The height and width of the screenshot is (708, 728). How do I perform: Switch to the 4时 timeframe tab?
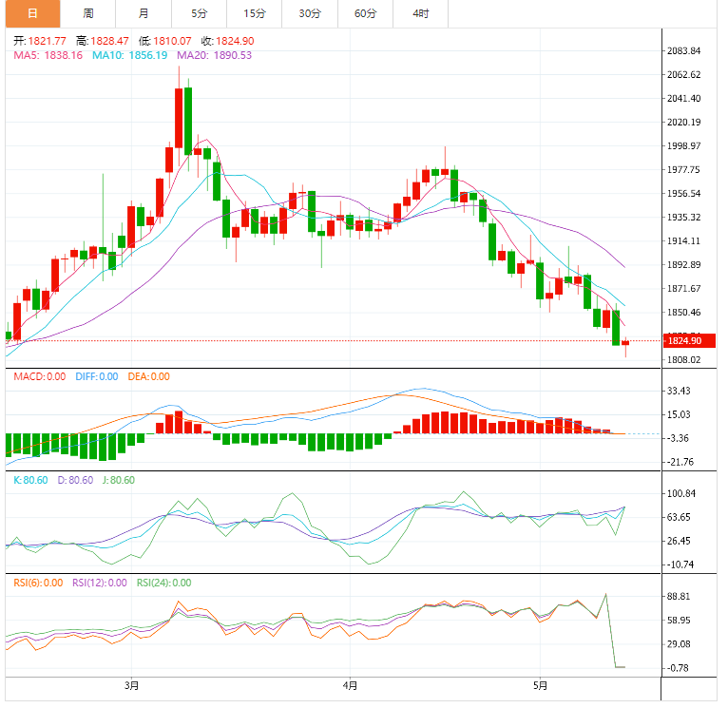coord(421,13)
